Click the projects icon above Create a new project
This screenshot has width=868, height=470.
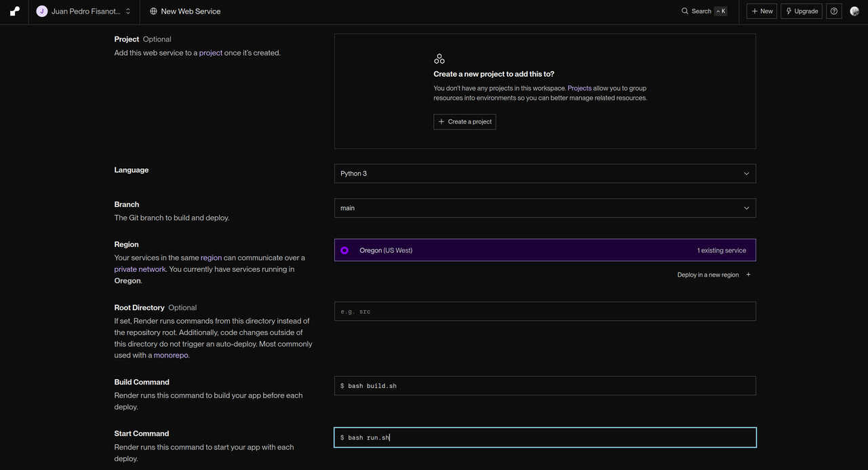(x=439, y=59)
